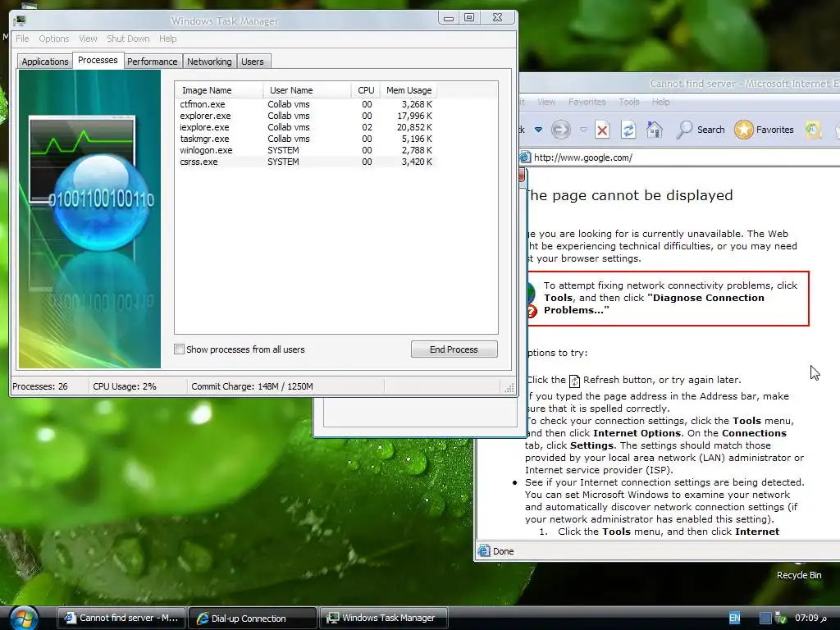Click "The page cannot be displayed" heading

[x=628, y=195]
